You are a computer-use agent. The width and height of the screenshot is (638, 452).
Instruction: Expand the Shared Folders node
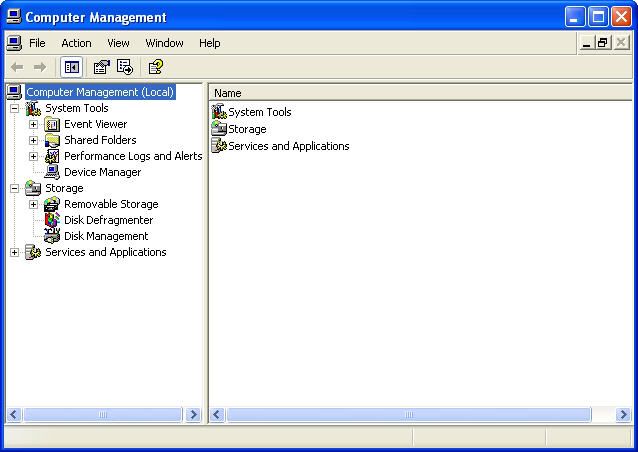33,140
